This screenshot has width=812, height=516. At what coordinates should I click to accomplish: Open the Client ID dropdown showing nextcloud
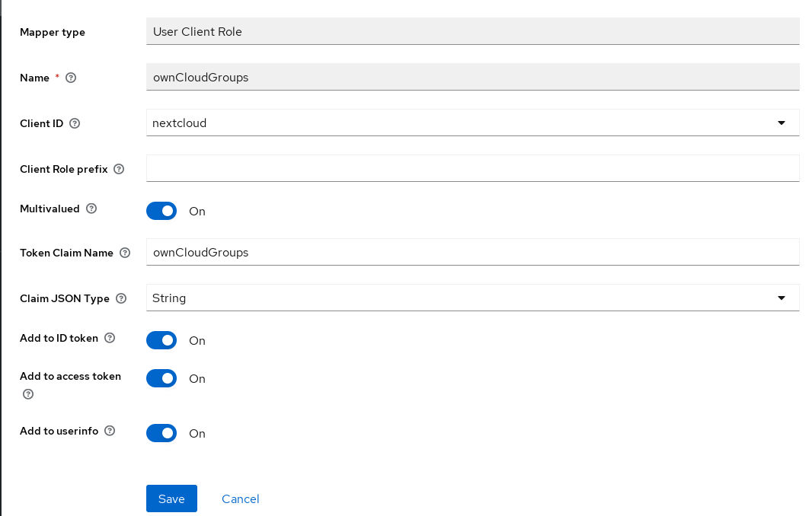tap(472, 123)
